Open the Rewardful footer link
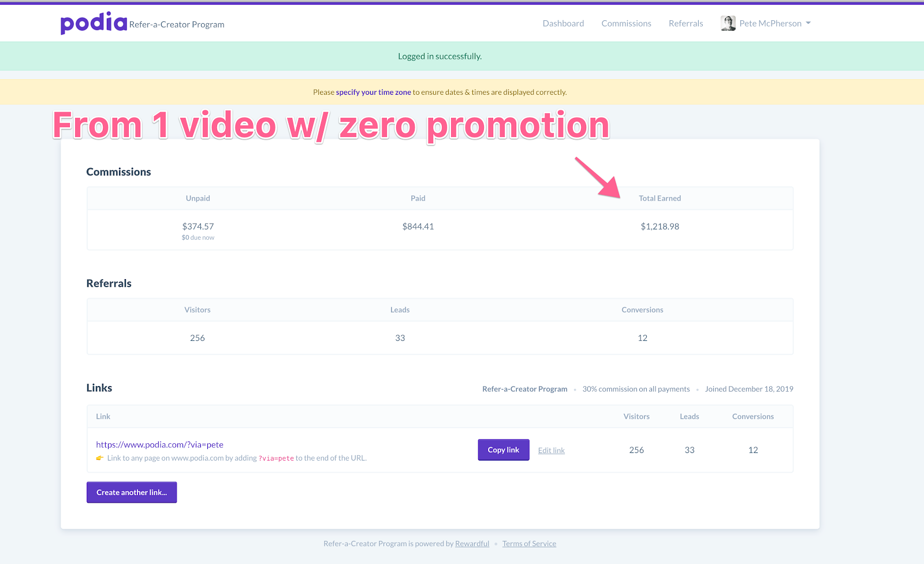 472,544
